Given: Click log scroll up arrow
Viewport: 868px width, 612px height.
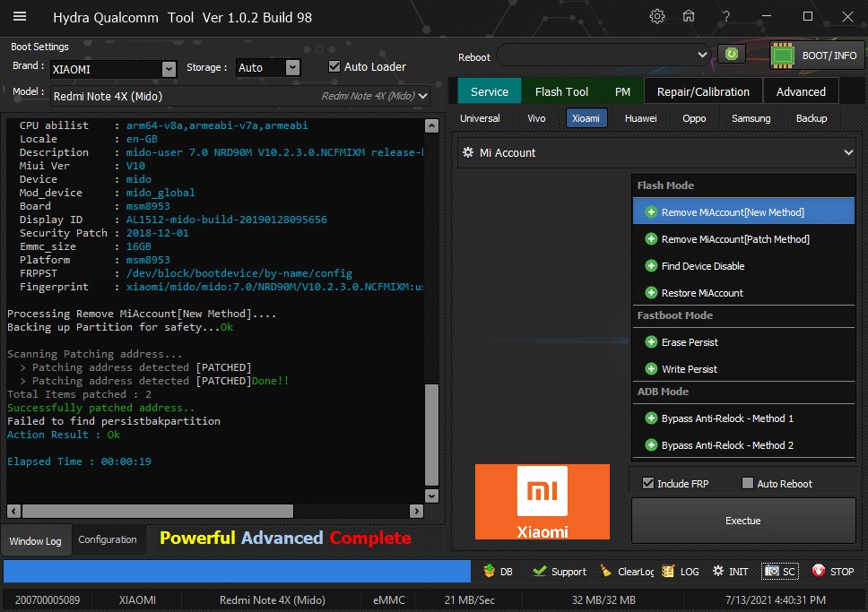Looking at the screenshot, I should coord(432,125).
